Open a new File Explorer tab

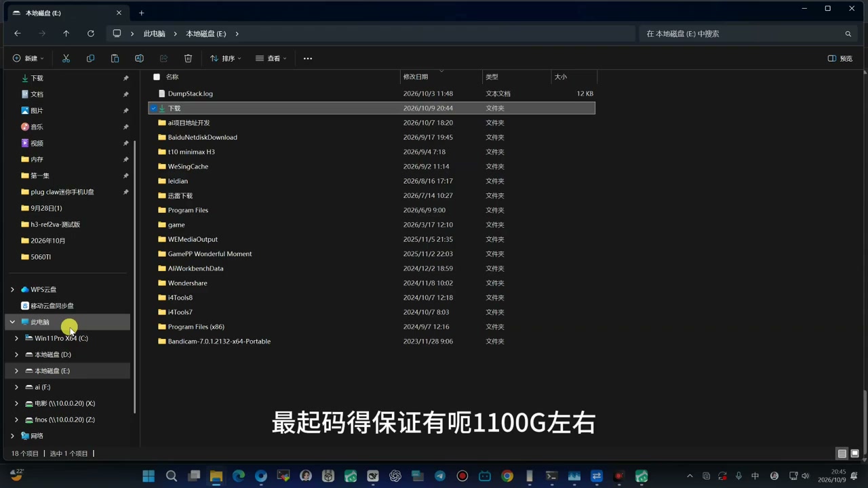(x=141, y=13)
